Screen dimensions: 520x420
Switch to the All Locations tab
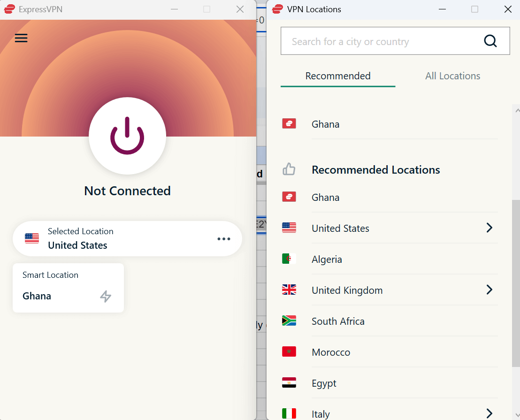[x=453, y=76]
